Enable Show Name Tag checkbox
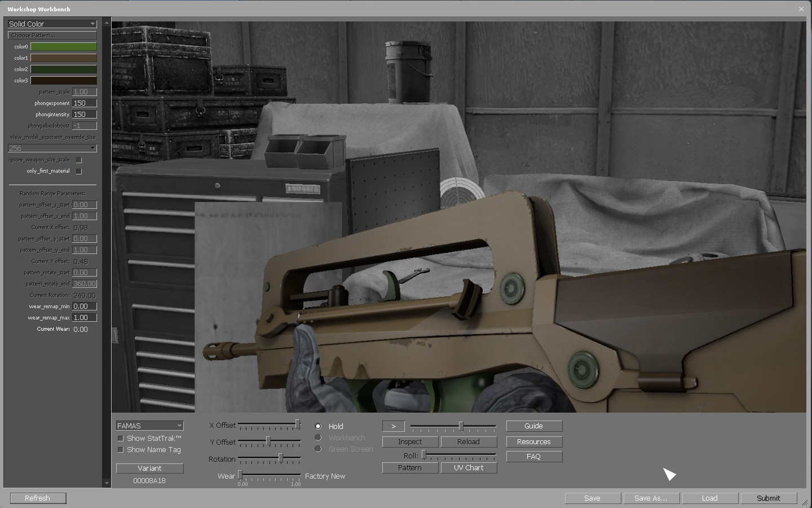Viewport: 812px width, 508px height. [x=120, y=450]
